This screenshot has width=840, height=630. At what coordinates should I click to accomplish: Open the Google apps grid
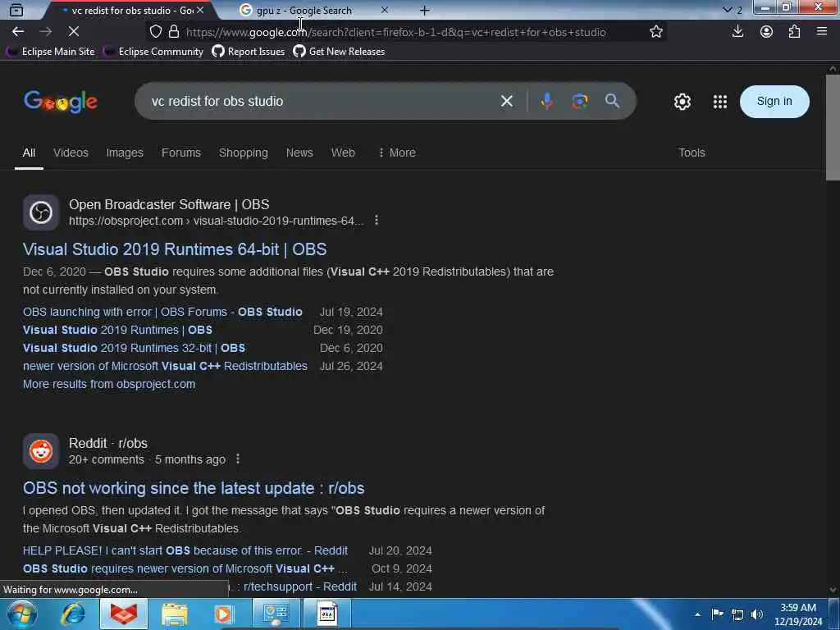pyautogui.click(x=720, y=101)
